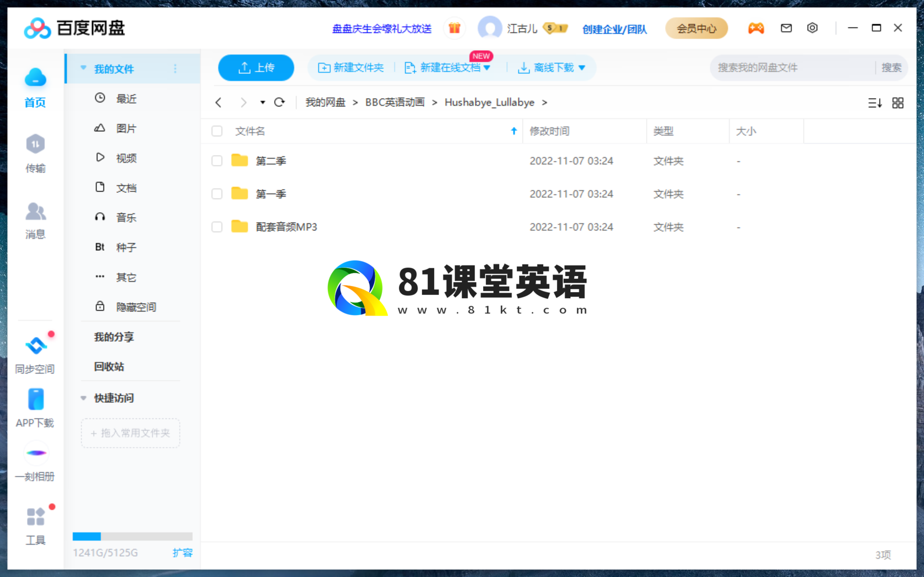
Task: Open 我的分享
Action: [x=114, y=337]
